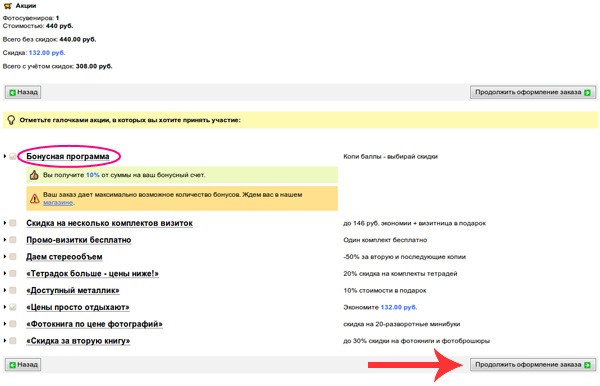The height and width of the screenshot is (386, 600).
Task: Uncheck the «Цены просто отдыхают» checkbox
Action: pos(13,307)
